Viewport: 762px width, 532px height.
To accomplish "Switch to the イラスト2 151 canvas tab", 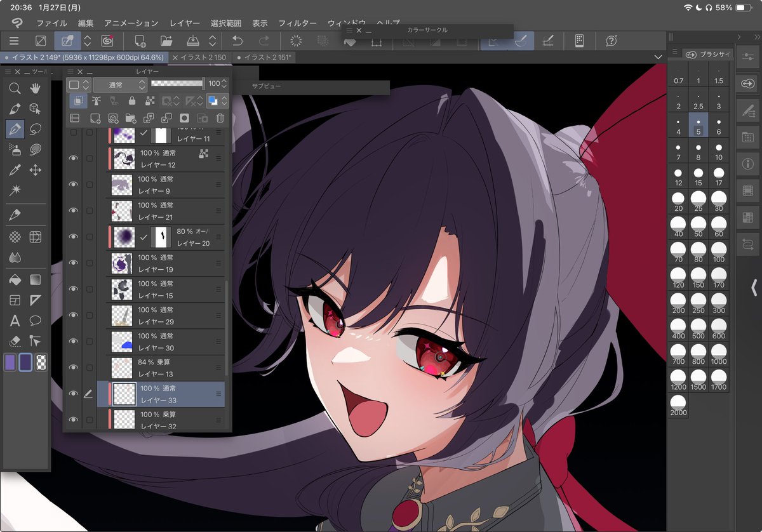I will tap(263, 57).
